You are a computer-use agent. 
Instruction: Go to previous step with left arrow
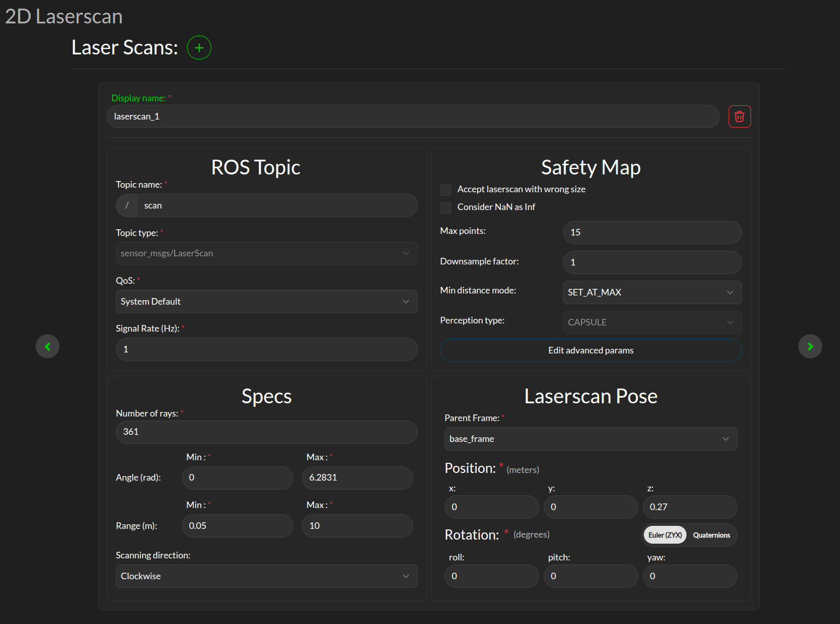click(x=47, y=346)
